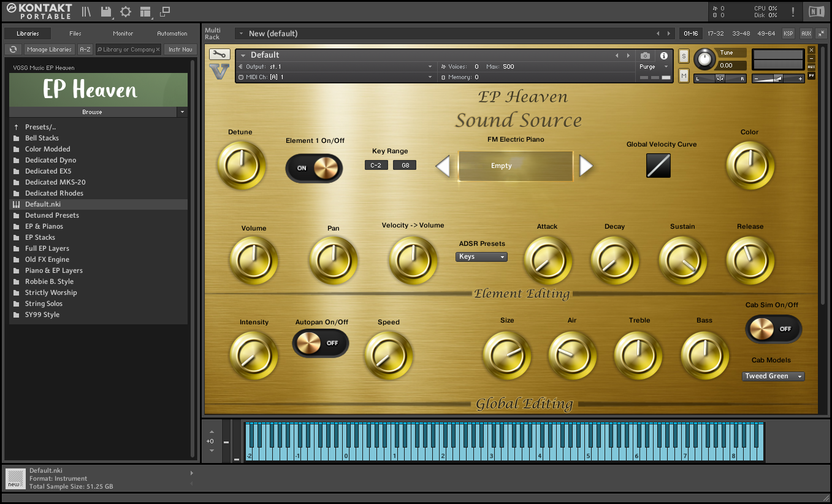832x504 pixels.
Task: Expand the Browse dropdown arrow
Action: [x=182, y=112]
